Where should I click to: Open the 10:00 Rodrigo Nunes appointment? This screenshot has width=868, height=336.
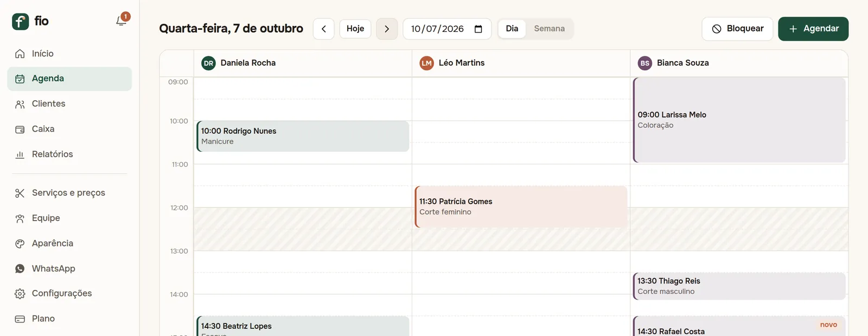point(303,136)
